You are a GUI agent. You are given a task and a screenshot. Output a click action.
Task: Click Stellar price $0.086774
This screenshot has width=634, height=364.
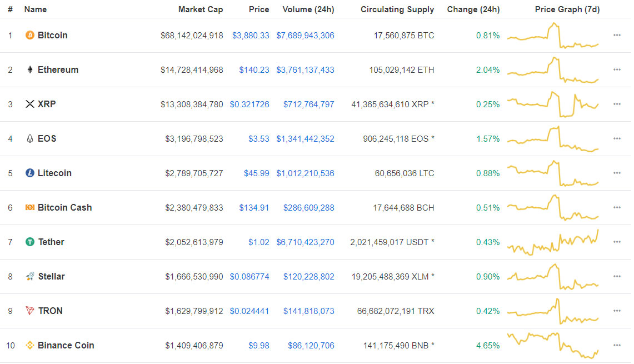pos(249,277)
